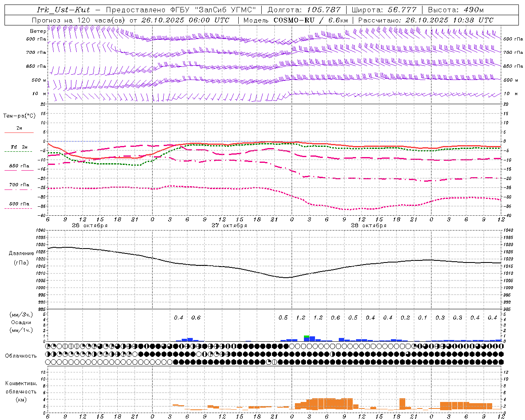Image resolution: width=525 pixels, height=420 pixels.
Task: Select the 500 гПа temperature legend entry
Action: pyautogui.click(x=19, y=205)
